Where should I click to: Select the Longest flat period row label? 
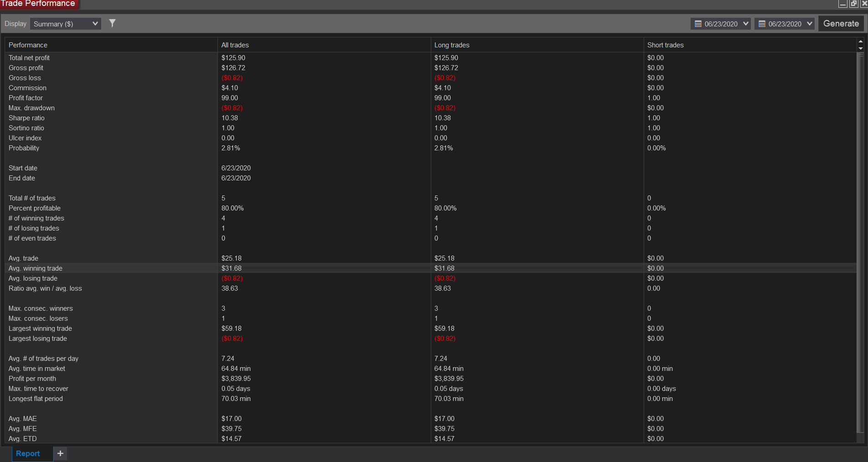pos(36,399)
